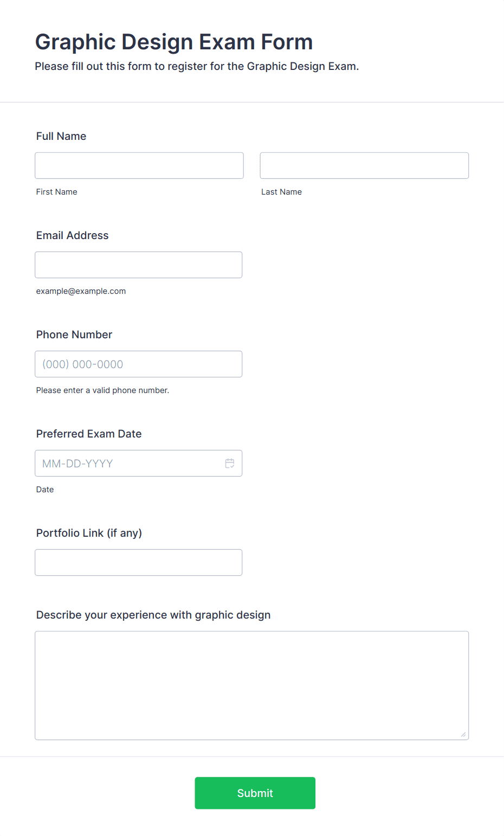Click the Preferred Exam Date label
504x836 pixels.
[x=89, y=434]
